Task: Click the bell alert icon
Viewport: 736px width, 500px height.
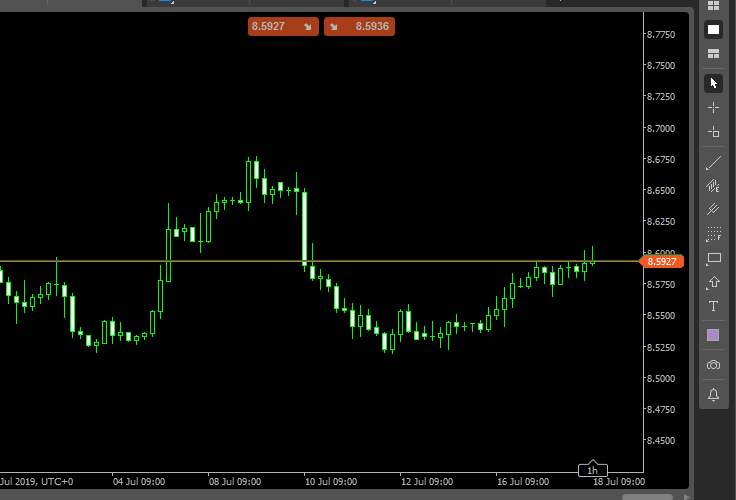Action: pyautogui.click(x=713, y=394)
